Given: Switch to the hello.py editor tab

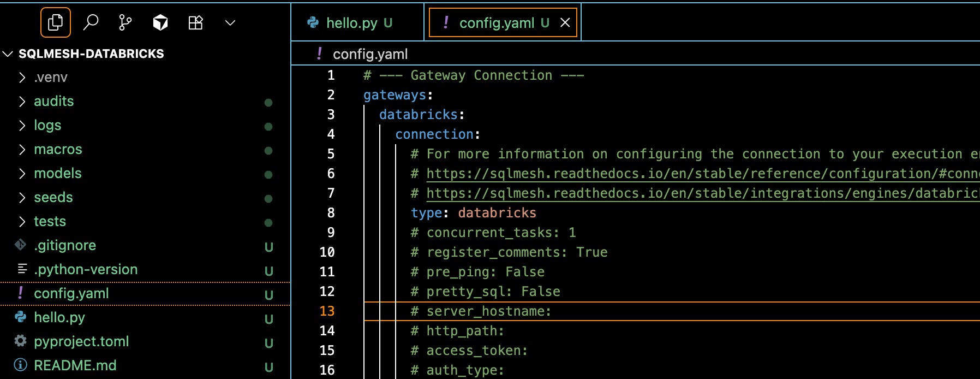Looking at the screenshot, I should 357,22.
